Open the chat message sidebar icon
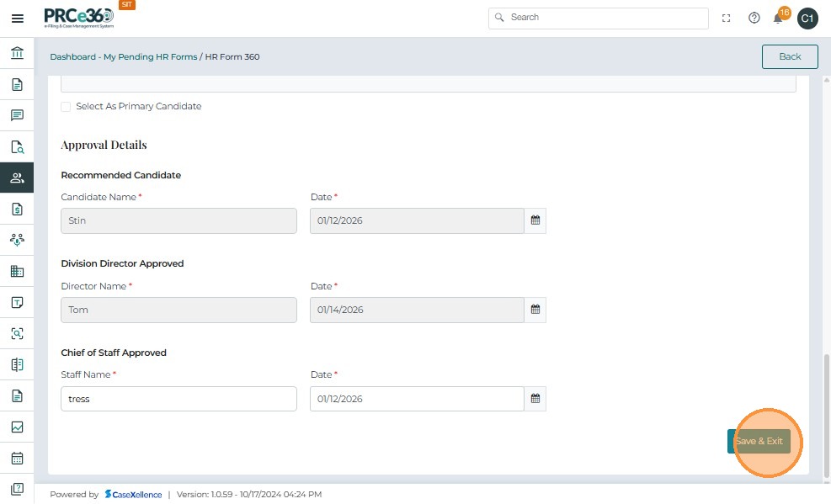831x504 pixels. pos(17,115)
